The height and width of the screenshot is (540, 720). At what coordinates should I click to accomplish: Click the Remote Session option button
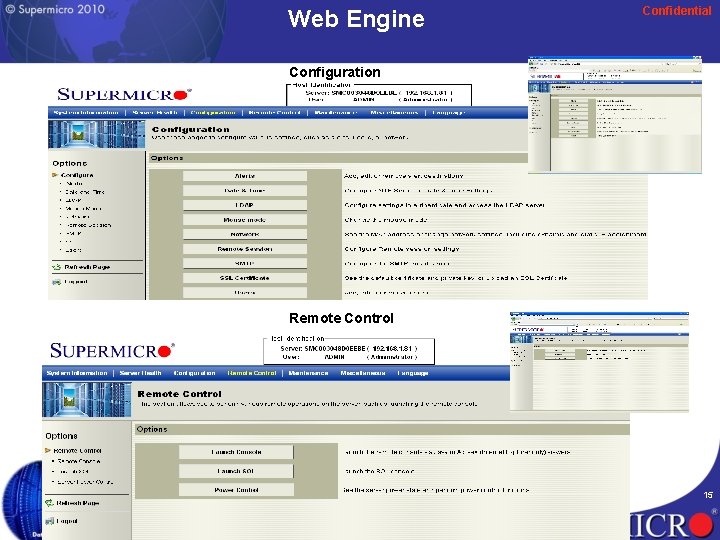(245, 249)
